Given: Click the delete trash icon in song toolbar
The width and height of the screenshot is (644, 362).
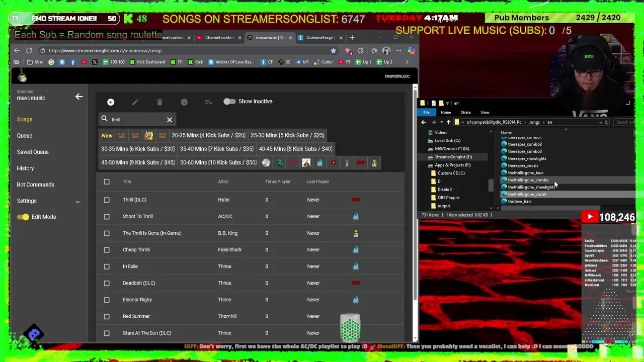Looking at the screenshot, I should [159, 102].
